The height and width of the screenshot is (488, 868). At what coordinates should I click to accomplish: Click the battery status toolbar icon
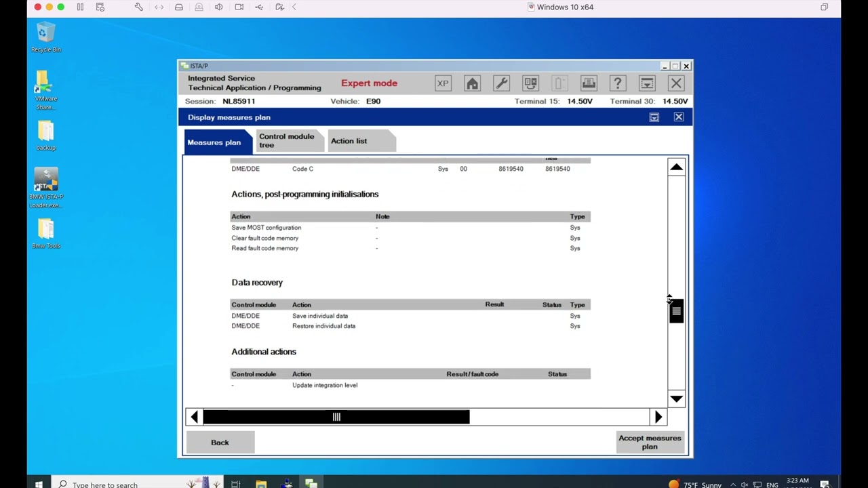pos(559,83)
